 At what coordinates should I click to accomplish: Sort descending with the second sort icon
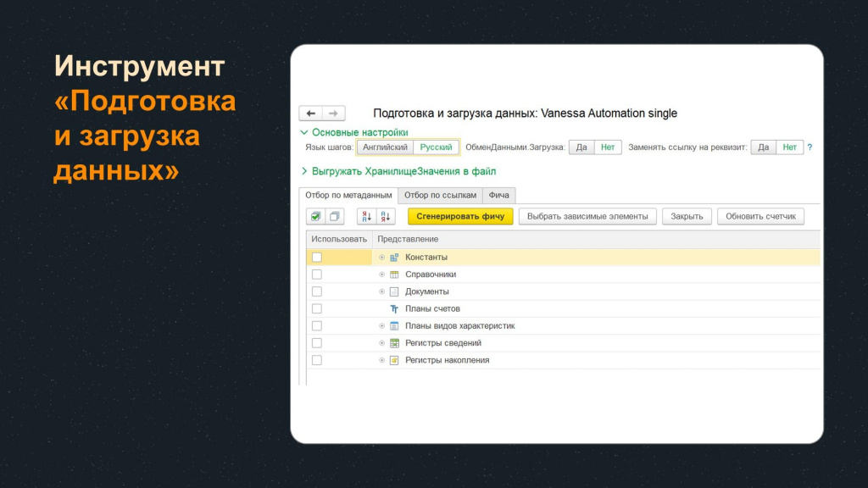pyautogui.click(x=386, y=216)
